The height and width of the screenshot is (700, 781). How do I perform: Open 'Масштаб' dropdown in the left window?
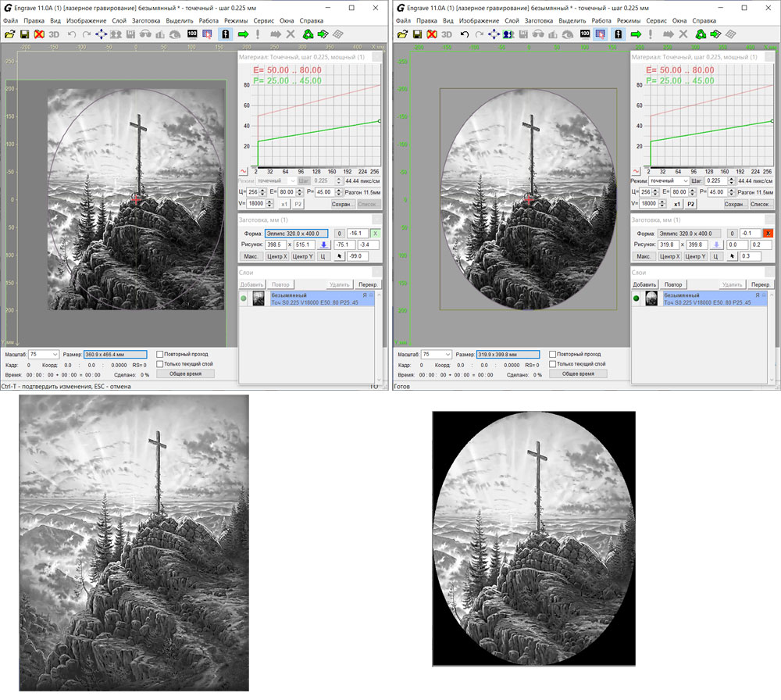[x=53, y=355]
